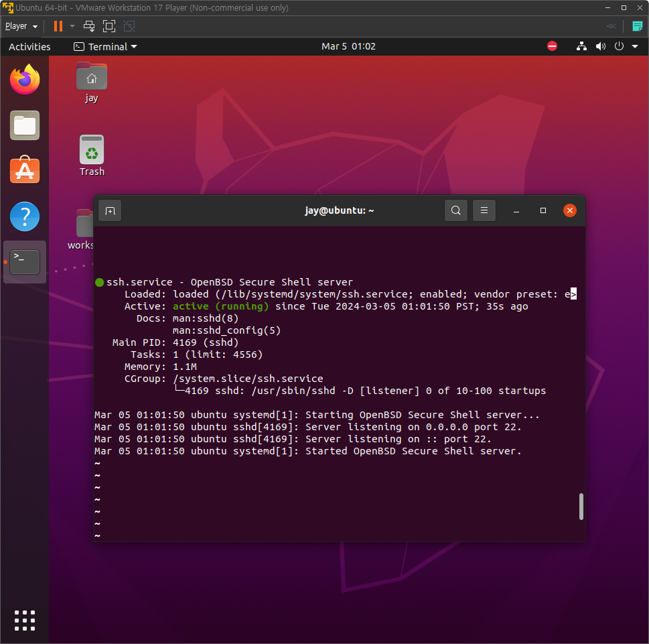Click the disabled Unity mode icon

[129, 26]
